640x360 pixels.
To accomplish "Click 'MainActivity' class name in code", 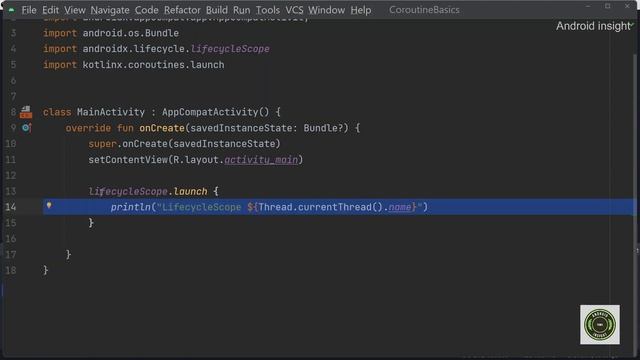I will (x=111, y=112).
